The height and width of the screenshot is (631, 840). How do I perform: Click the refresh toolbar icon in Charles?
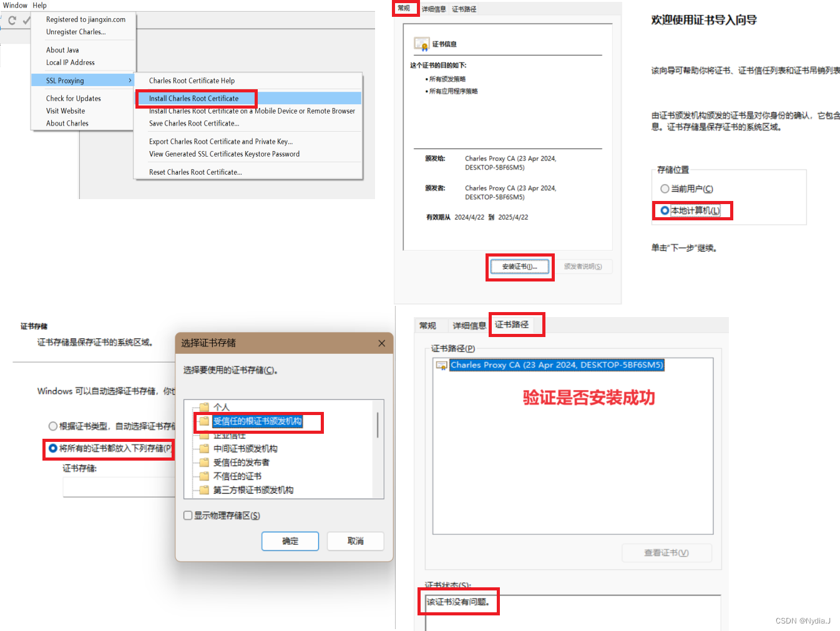coord(12,21)
